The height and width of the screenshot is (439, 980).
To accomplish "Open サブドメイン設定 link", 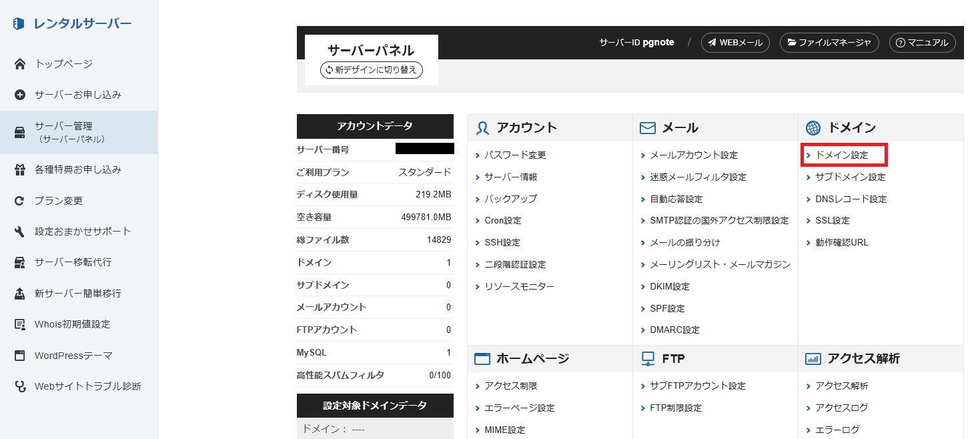I will tap(851, 177).
